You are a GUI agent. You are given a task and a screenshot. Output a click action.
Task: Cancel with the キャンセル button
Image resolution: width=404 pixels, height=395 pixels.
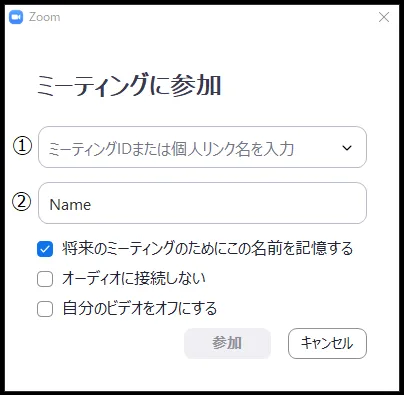coord(327,343)
